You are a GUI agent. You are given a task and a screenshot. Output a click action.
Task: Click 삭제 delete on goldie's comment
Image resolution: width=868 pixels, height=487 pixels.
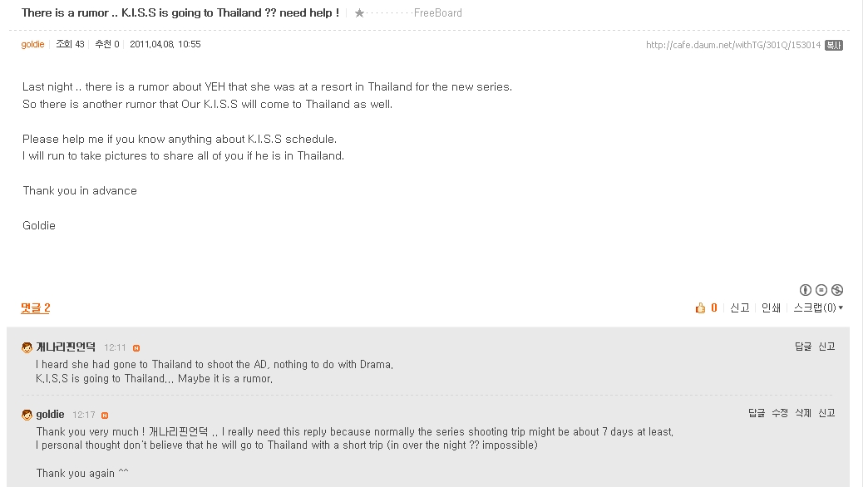803,413
